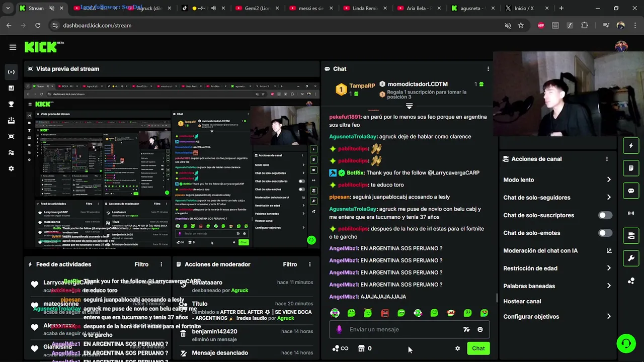Click benjamin142420 in moderator actions

point(214,331)
